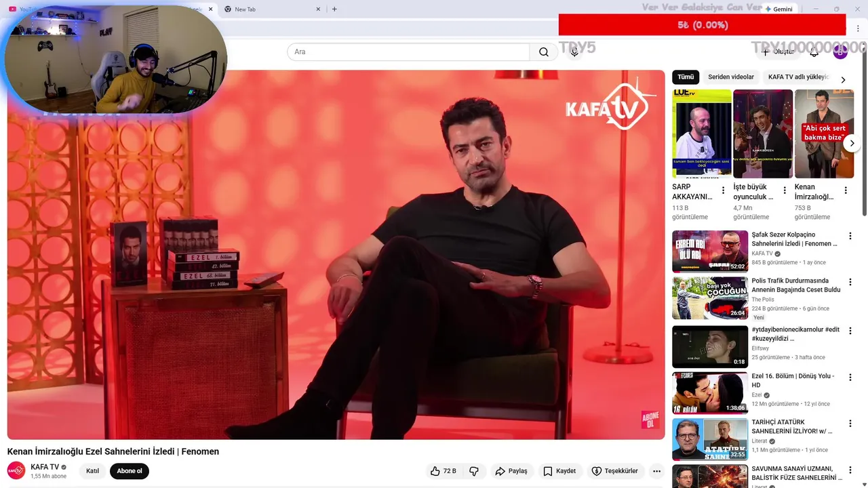Open Literat channel under Atatürk video

click(x=760, y=441)
